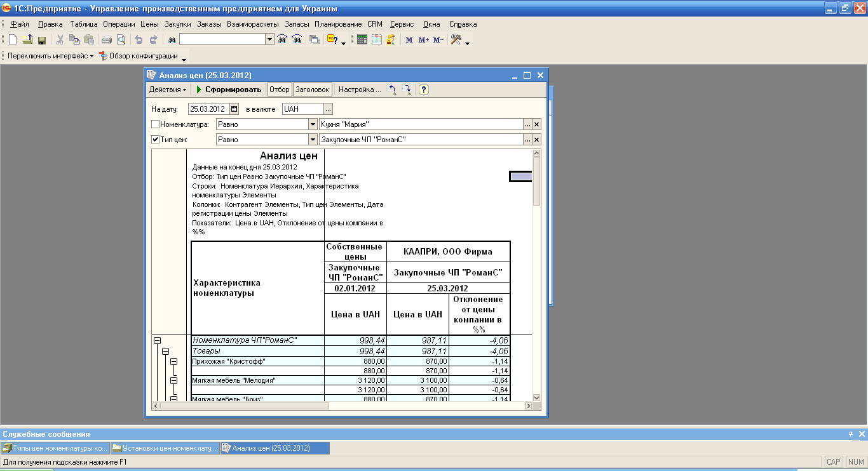Click the report horizontal scrollbar thumb
The image size is (868, 471).
245,406
